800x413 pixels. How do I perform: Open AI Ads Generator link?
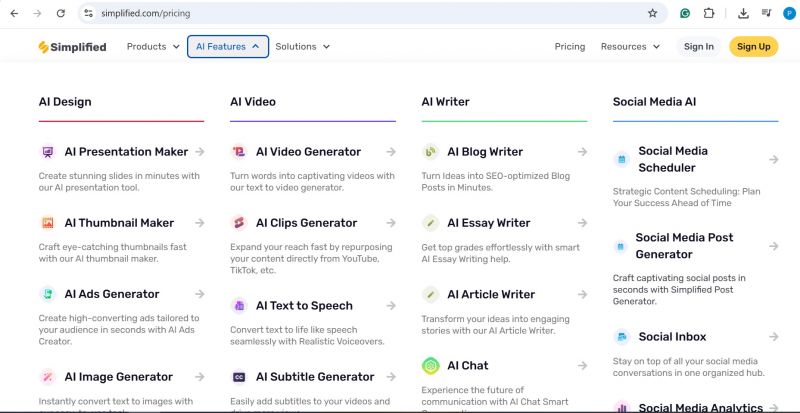tap(112, 294)
